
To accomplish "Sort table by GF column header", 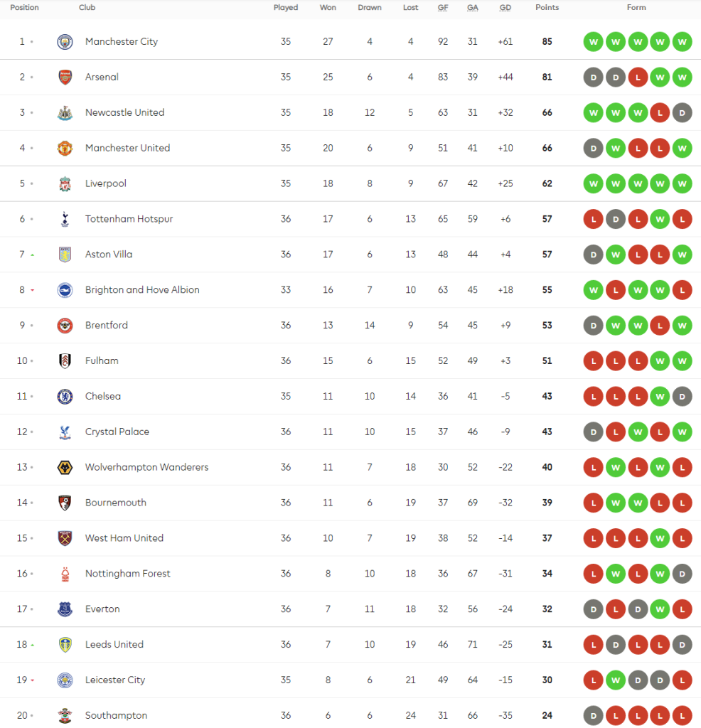I will [x=443, y=8].
